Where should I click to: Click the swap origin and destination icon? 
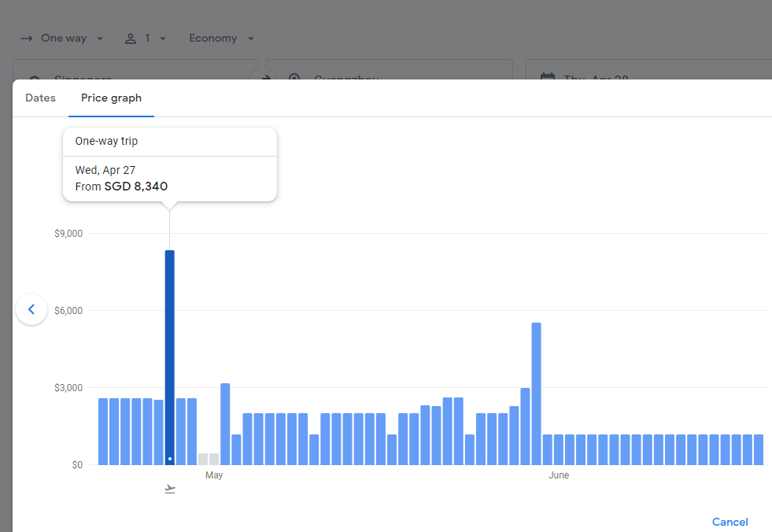(x=264, y=77)
